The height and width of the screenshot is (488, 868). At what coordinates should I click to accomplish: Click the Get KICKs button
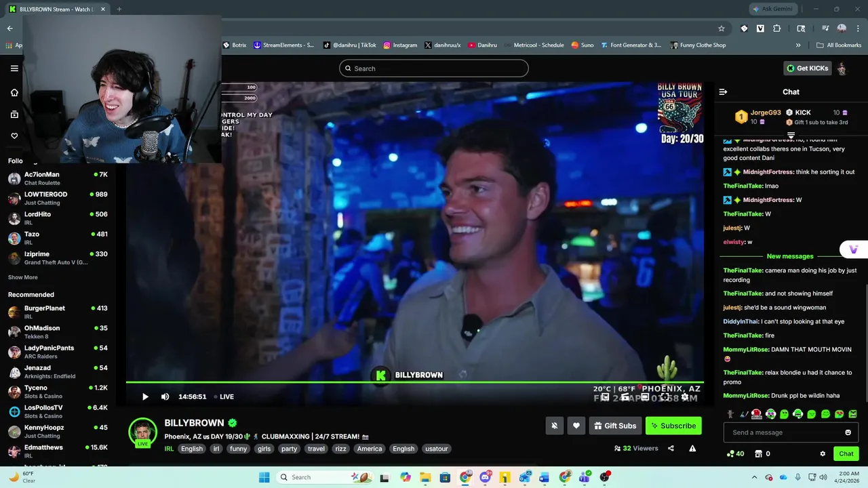807,68
